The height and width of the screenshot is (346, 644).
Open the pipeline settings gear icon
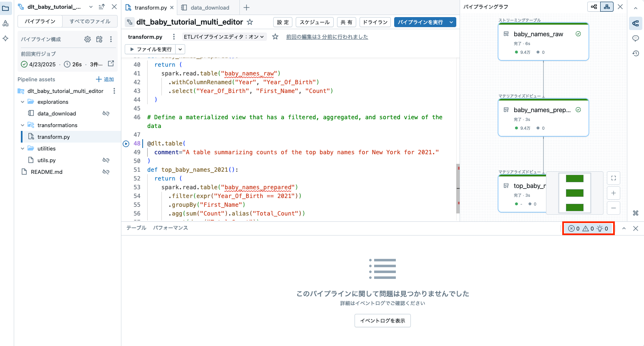[87, 39]
